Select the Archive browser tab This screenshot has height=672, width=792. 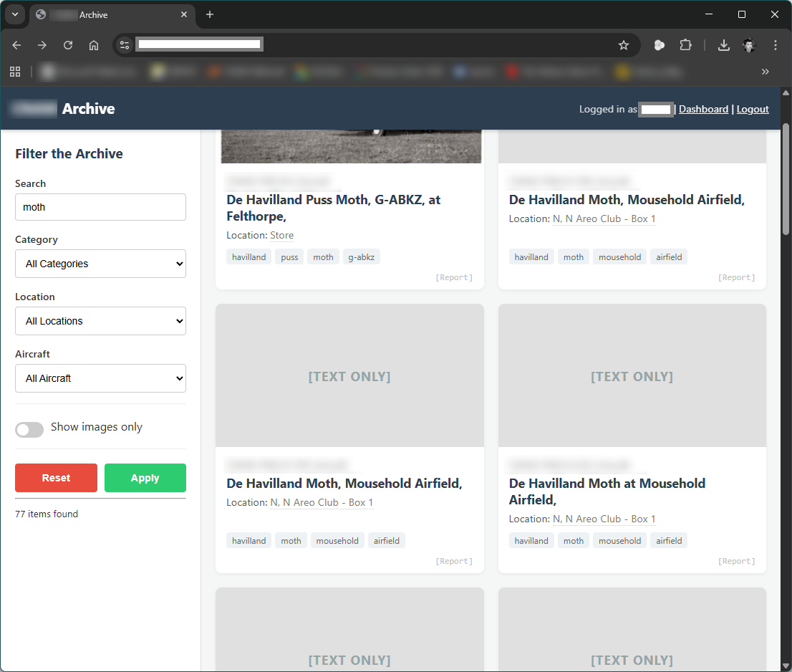point(112,14)
